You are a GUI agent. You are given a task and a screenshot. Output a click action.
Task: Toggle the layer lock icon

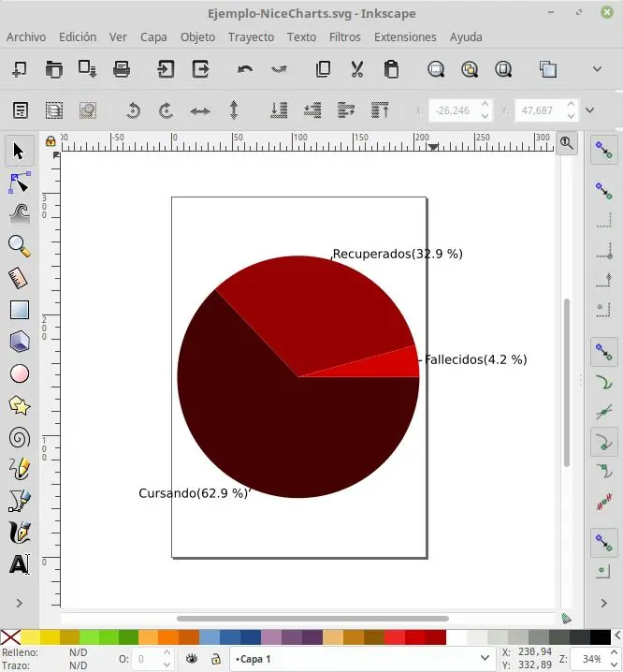coord(216,659)
